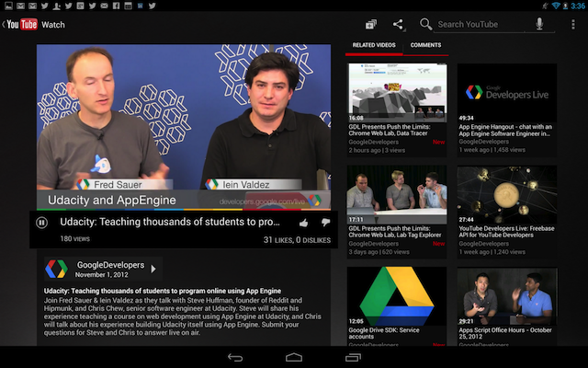Viewport: 588px width, 368px height.
Task: Open the Google Drive SDK video
Action: click(x=396, y=297)
